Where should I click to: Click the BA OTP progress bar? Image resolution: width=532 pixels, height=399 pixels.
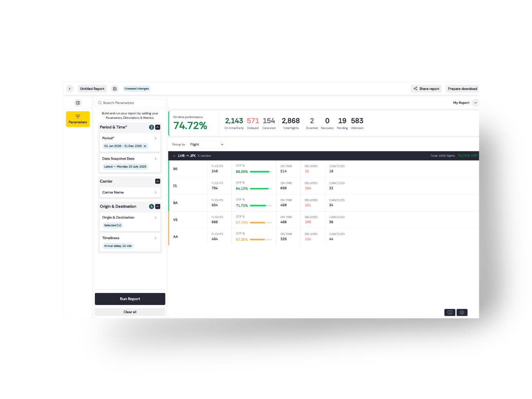(261, 205)
